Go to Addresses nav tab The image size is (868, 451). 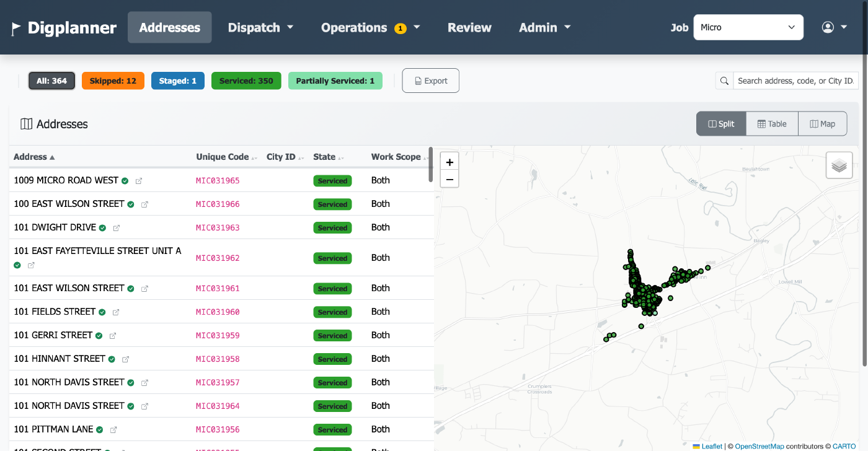(x=170, y=27)
